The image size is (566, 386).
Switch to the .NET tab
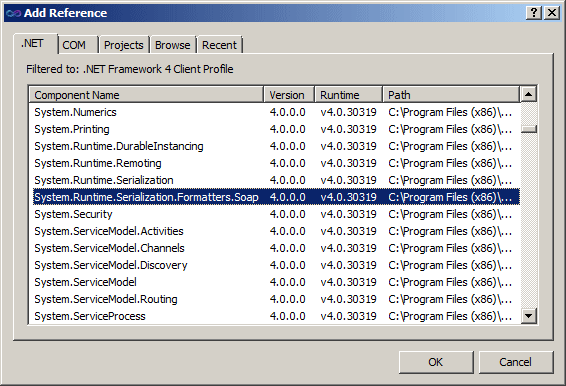tap(35, 44)
